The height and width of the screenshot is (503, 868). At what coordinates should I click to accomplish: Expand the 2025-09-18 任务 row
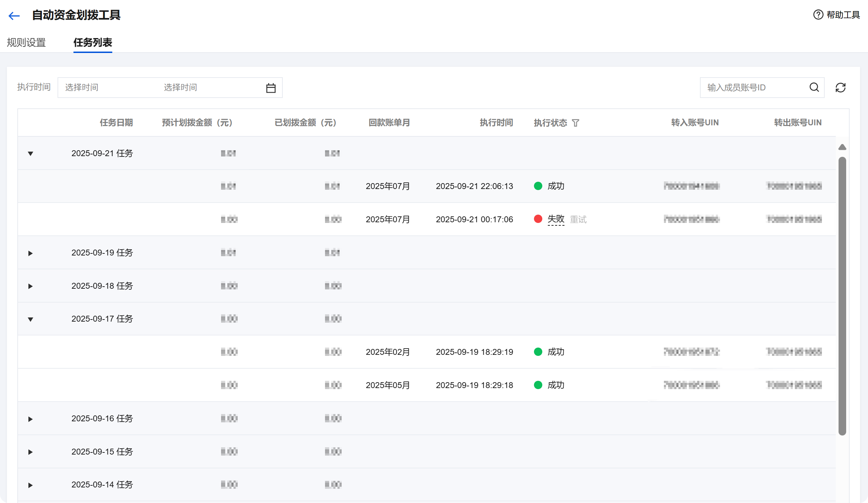30,286
